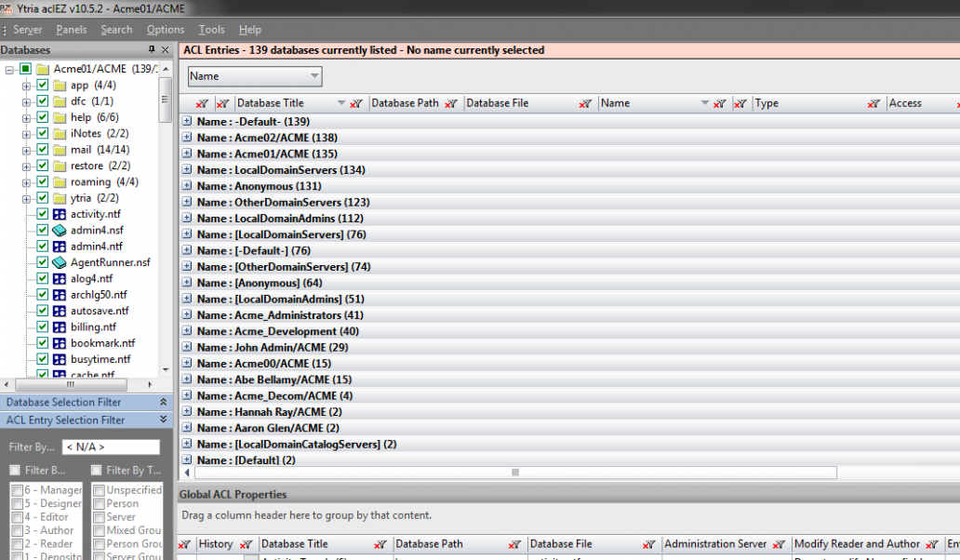Click the alog4.ntf template icon
The image size is (960, 560).
tap(60, 278)
